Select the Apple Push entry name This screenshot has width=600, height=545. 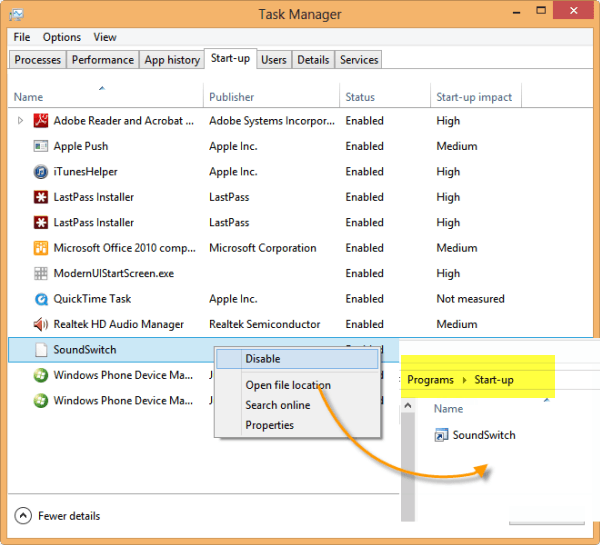(x=81, y=146)
